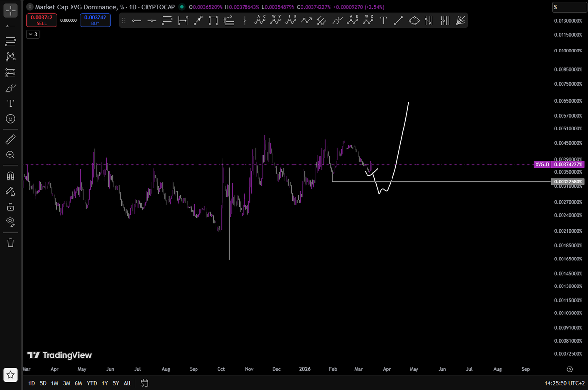The width and height of the screenshot is (588, 390).
Task: Pick Fib retracement in favorites toolbar
Action: click(x=167, y=21)
